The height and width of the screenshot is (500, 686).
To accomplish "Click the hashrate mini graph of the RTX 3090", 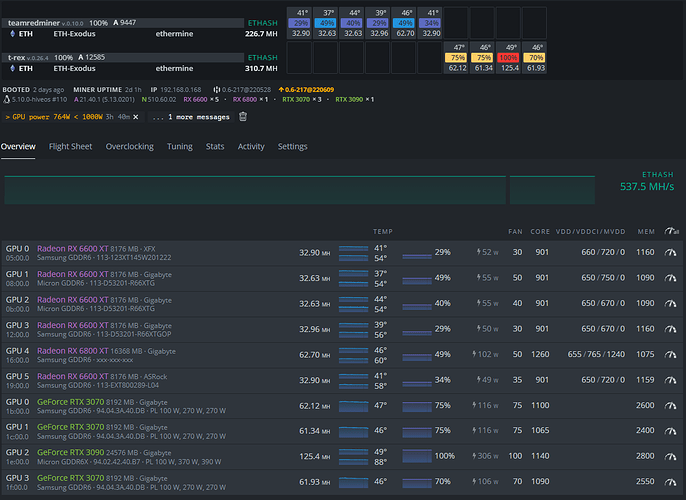I will tap(354, 456).
